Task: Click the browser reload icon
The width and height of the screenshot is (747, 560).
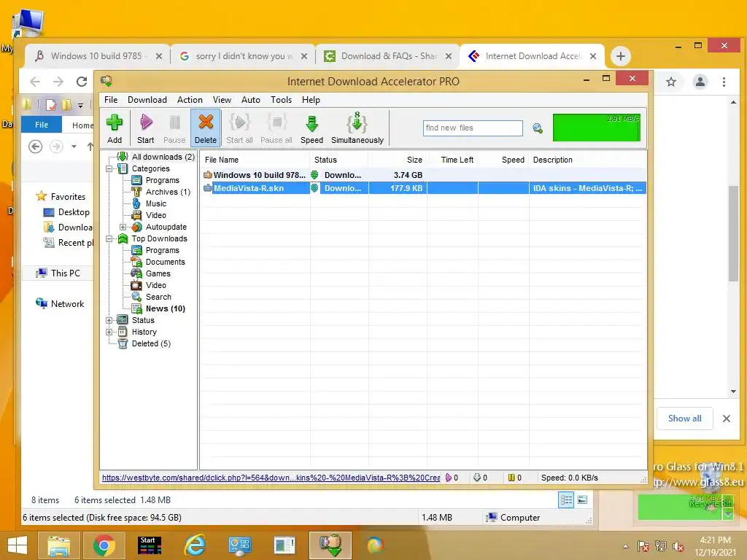Action: (x=82, y=82)
